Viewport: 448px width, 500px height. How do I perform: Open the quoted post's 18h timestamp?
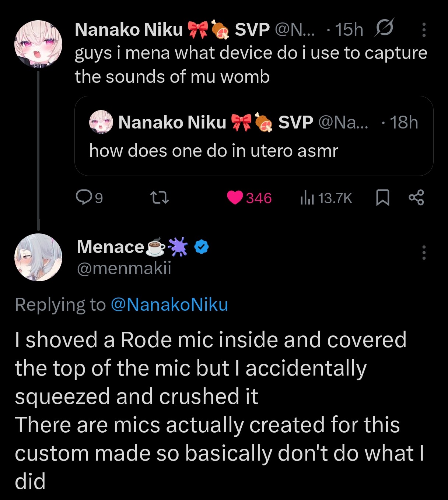[404, 122]
